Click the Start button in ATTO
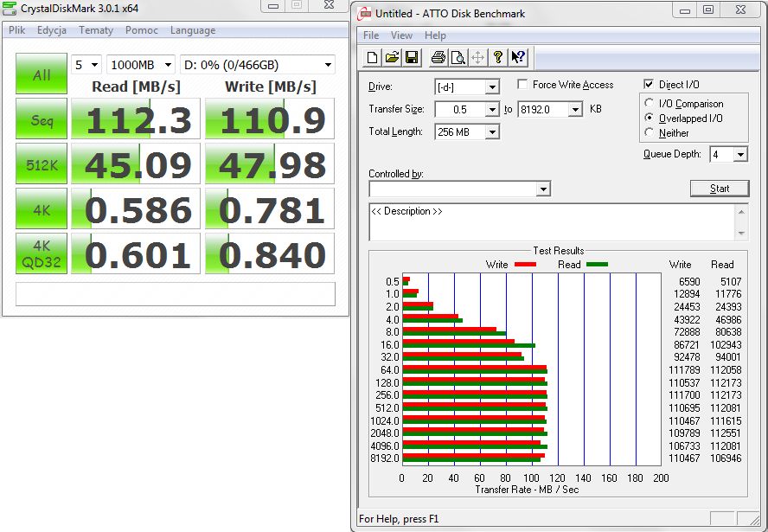768x532 pixels. (720, 189)
